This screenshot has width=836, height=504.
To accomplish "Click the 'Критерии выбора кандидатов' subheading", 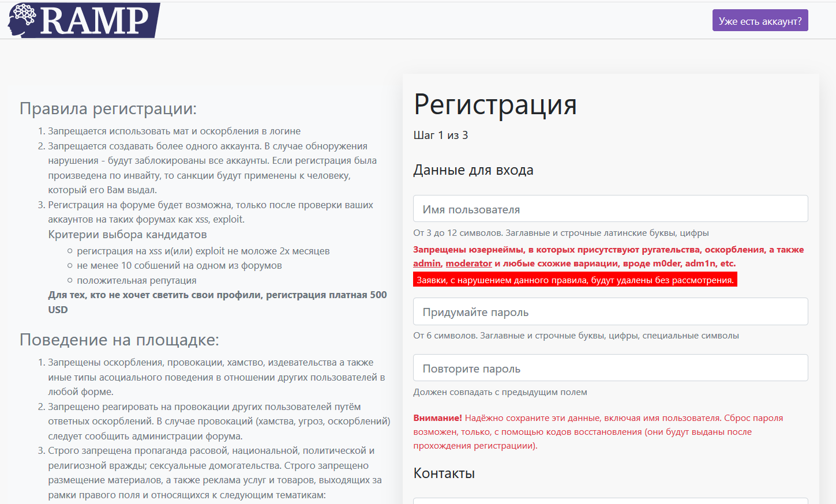I will click(x=128, y=235).
